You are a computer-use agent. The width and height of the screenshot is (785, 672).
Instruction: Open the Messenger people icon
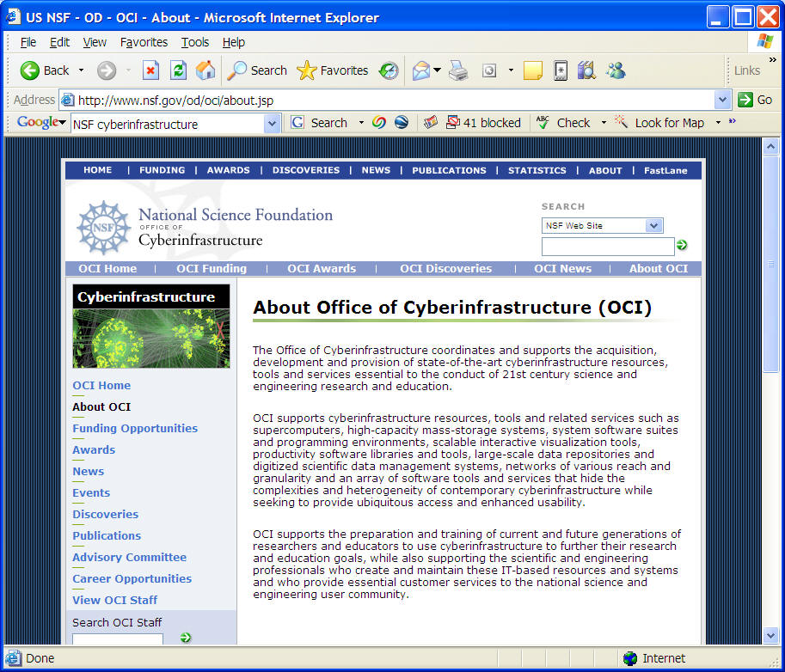[x=616, y=70]
